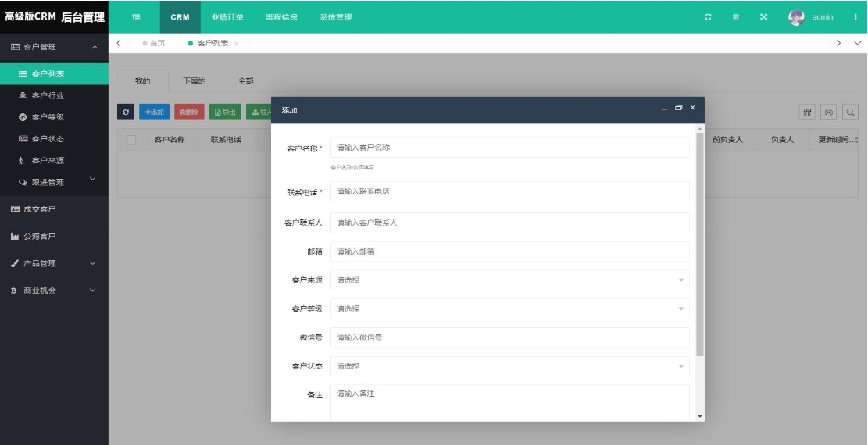Click the green 导出 button
This screenshot has height=445, width=868.
(x=225, y=112)
